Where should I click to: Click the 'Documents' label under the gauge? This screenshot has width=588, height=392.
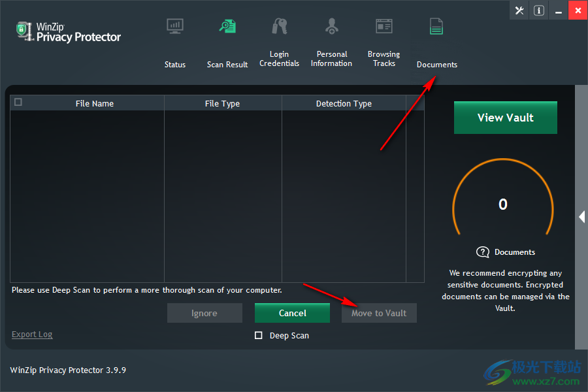(x=515, y=252)
